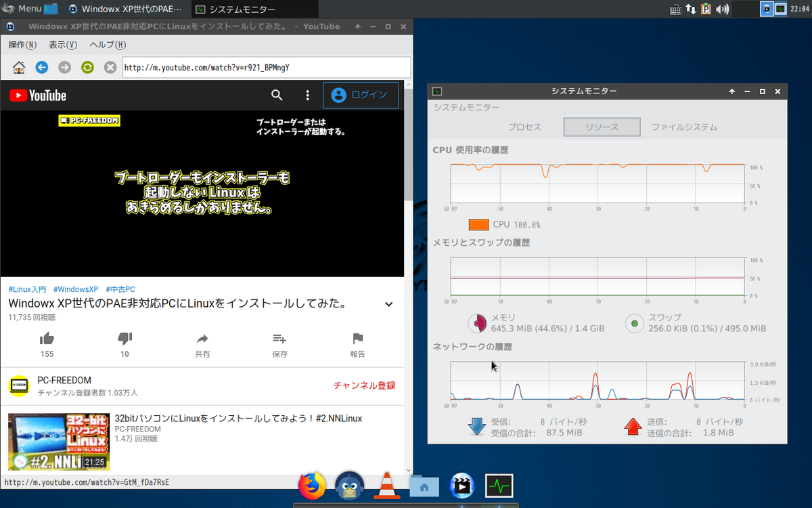The height and width of the screenshot is (508, 812).
Task: Click the 報告 report flag icon
Action: click(357, 339)
